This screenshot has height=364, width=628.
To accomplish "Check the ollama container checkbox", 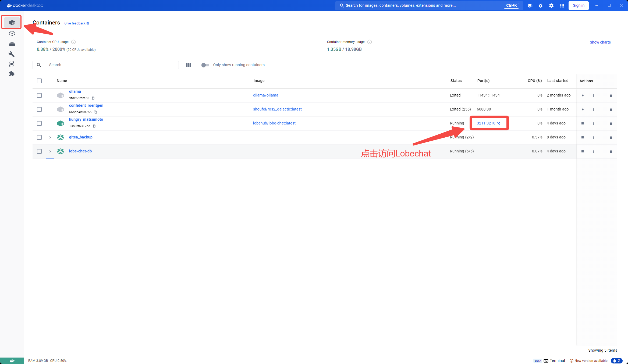I will 39,95.
